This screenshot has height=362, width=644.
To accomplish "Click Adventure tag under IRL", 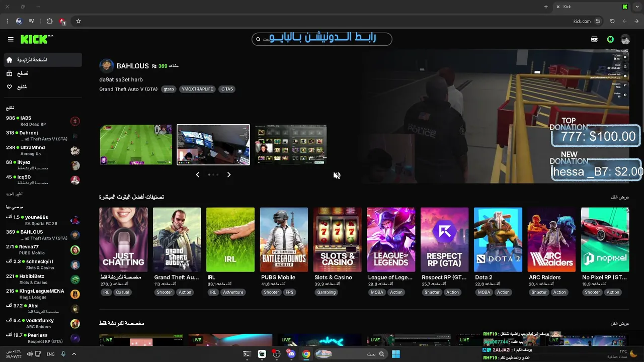I will [233, 292].
